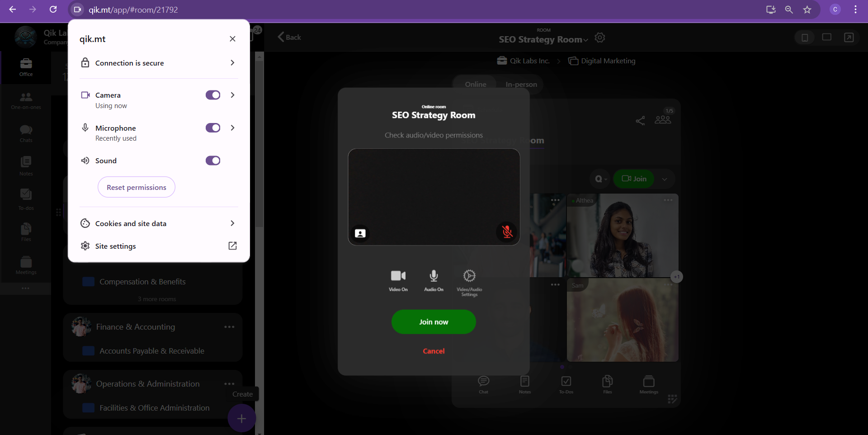Click the muted microphone icon in preview
868x435 pixels.
(507, 232)
